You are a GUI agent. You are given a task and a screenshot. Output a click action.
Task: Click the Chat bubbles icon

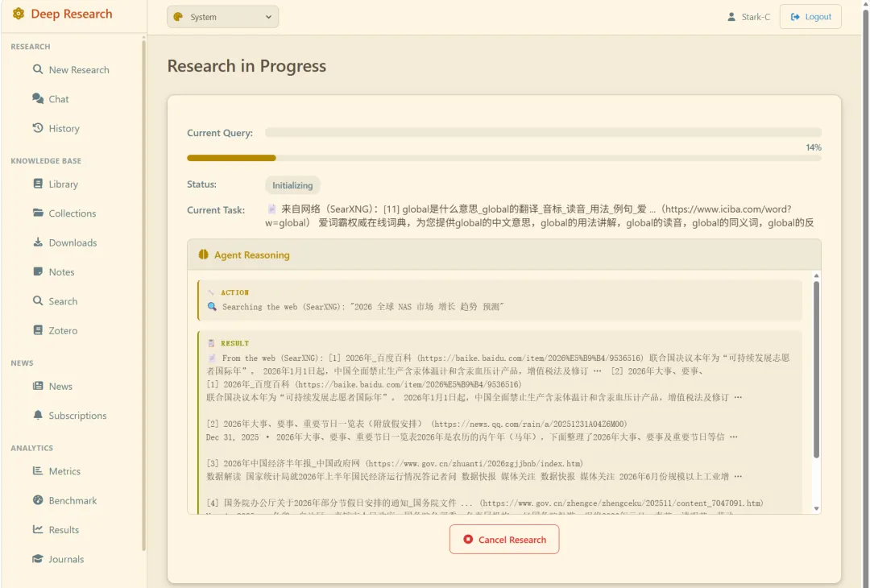(x=38, y=99)
